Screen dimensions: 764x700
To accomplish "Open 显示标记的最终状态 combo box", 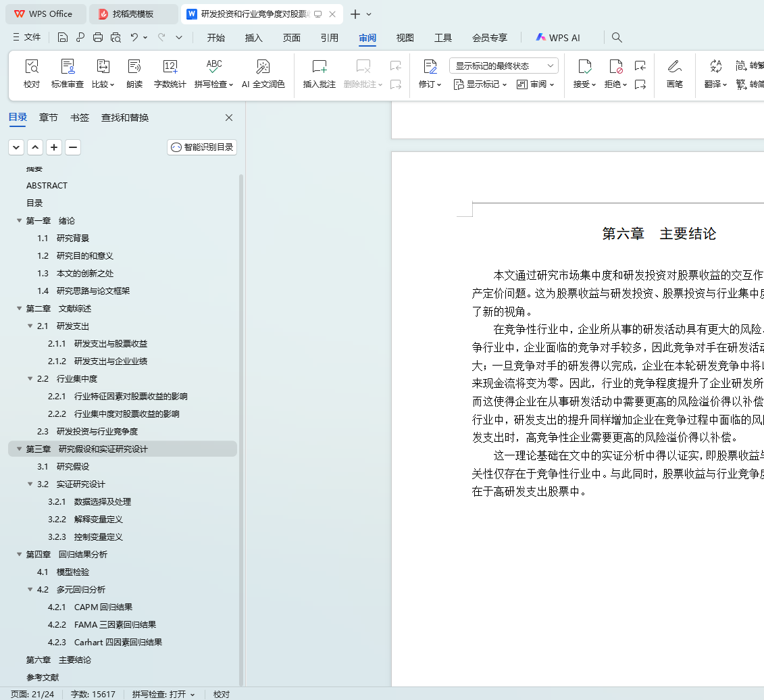I will pos(504,66).
